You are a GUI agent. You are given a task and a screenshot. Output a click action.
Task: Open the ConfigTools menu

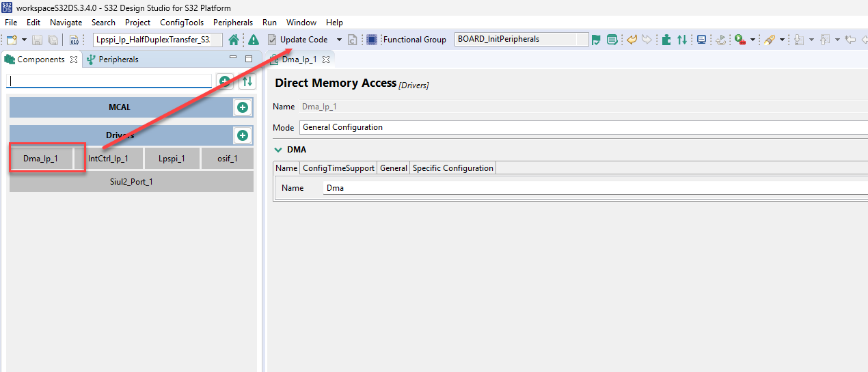click(x=182, y=23)
